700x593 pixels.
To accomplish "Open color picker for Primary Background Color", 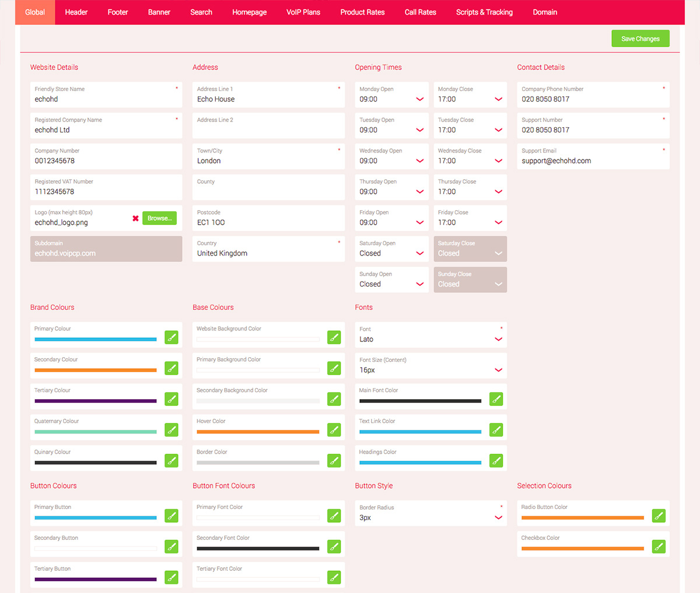I will (334, 368).
